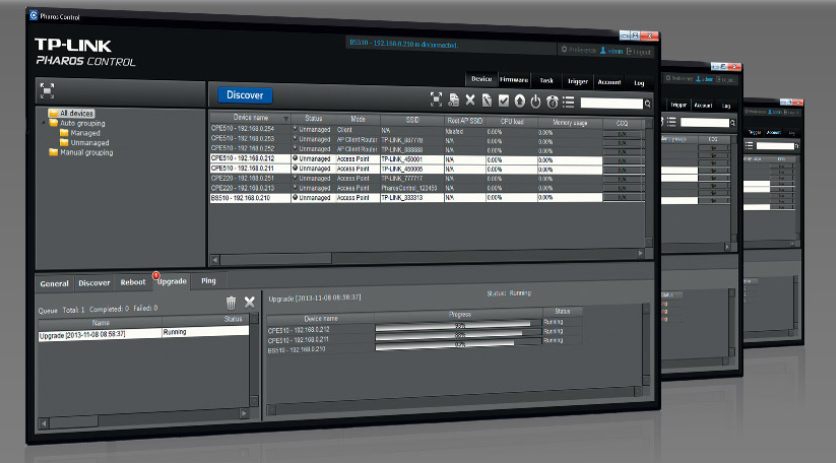Click the fullscreen icon above the device tree
This screenshot has width=836, height=463.
click(46, 90)
